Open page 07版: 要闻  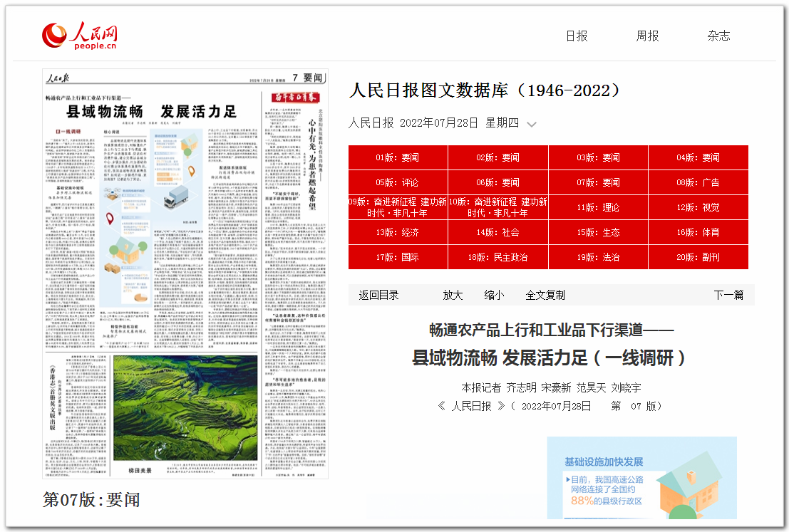pos(598,182)
